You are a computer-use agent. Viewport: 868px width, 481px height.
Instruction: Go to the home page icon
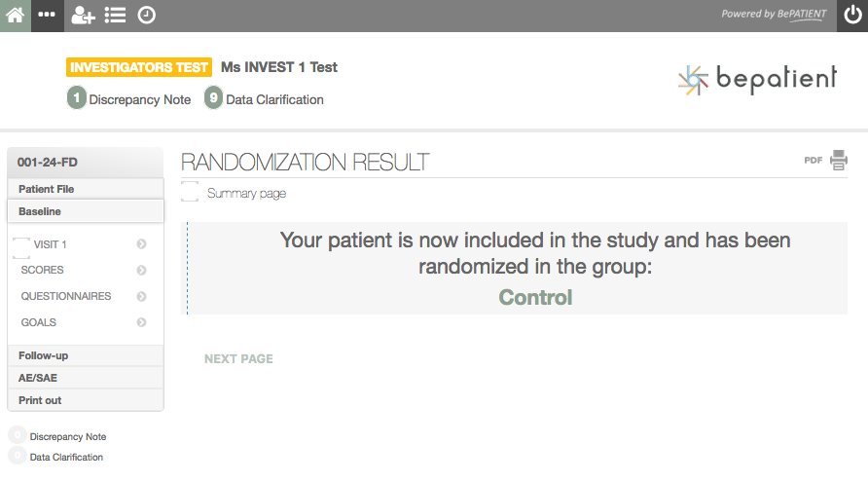click(x=16, y=16)
